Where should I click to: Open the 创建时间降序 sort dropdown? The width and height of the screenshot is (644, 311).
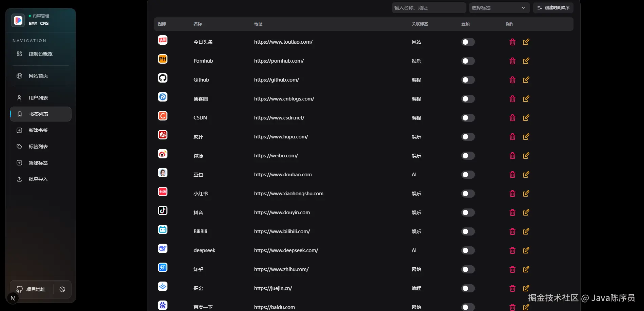(x=553, y=8)
